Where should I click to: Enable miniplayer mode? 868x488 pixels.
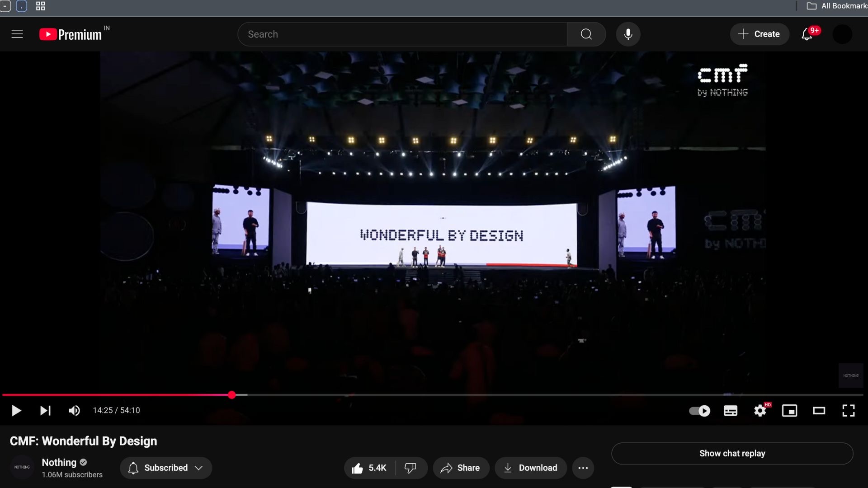tap(789, 411)
